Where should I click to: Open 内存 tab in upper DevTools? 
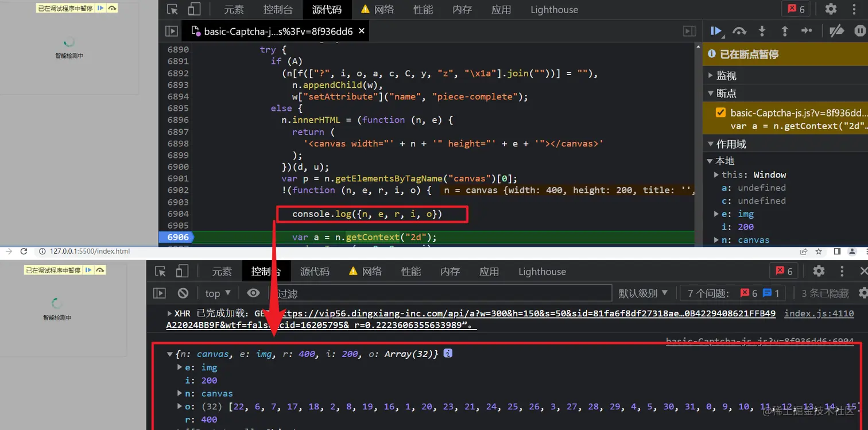(462, 10)
